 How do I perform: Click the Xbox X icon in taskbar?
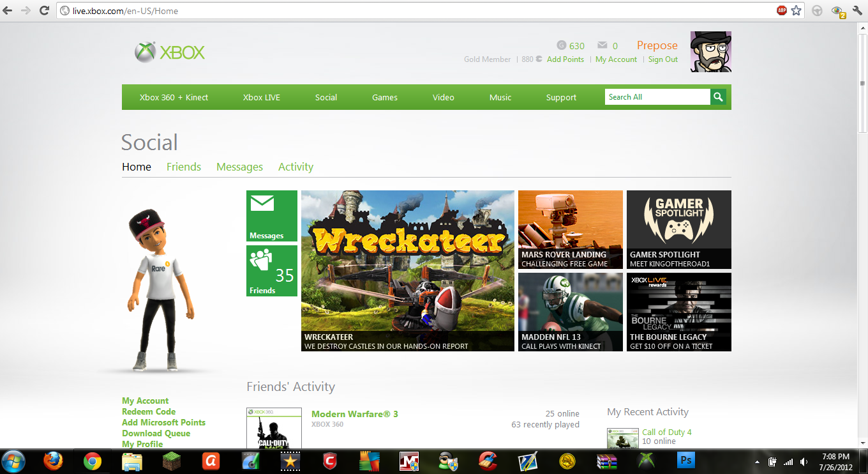tap(647, 461)
